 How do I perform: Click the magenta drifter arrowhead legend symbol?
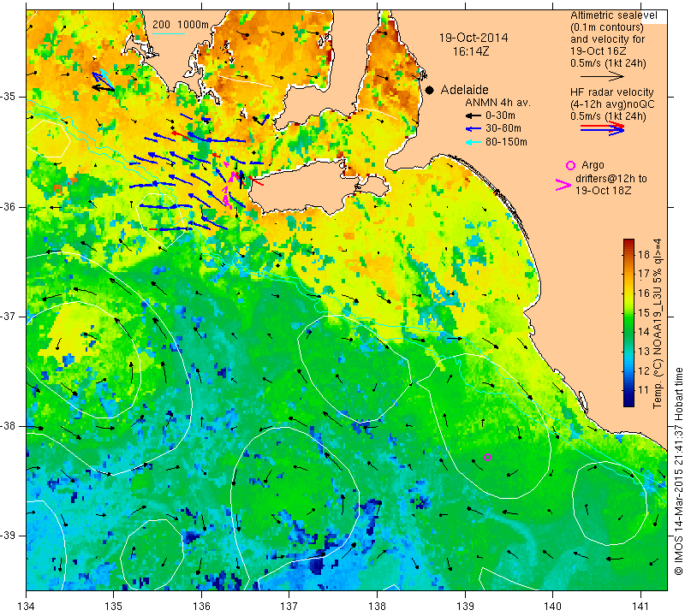[563, 185]
